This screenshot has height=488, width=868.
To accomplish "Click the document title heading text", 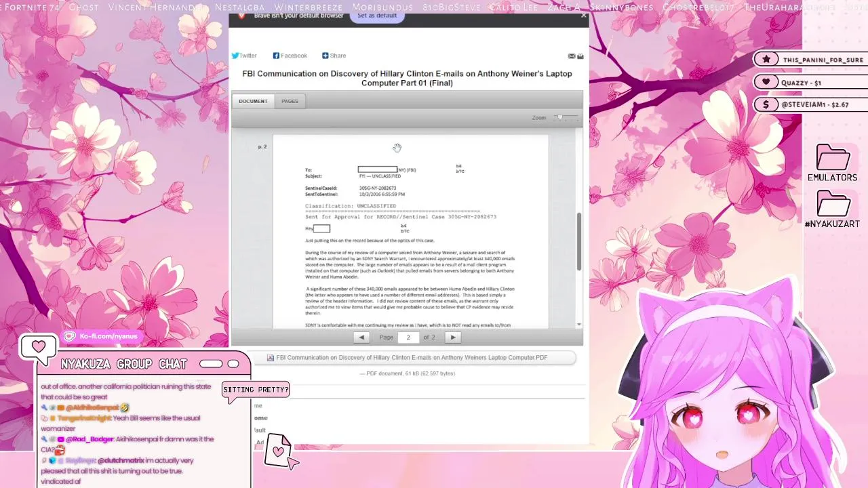I will click(407, 78).
